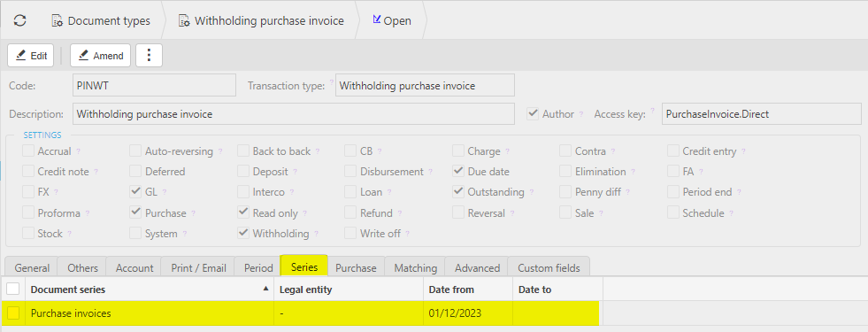Toggle the Author checkbox
The height and width of the screenshot is (332, 868).
click(533, 113)
